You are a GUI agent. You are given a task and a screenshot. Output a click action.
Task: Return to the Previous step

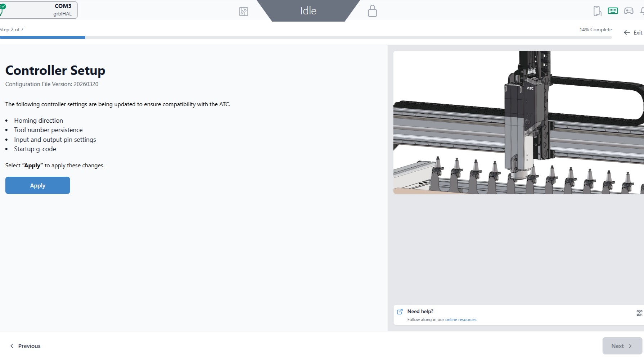point(25,346)
